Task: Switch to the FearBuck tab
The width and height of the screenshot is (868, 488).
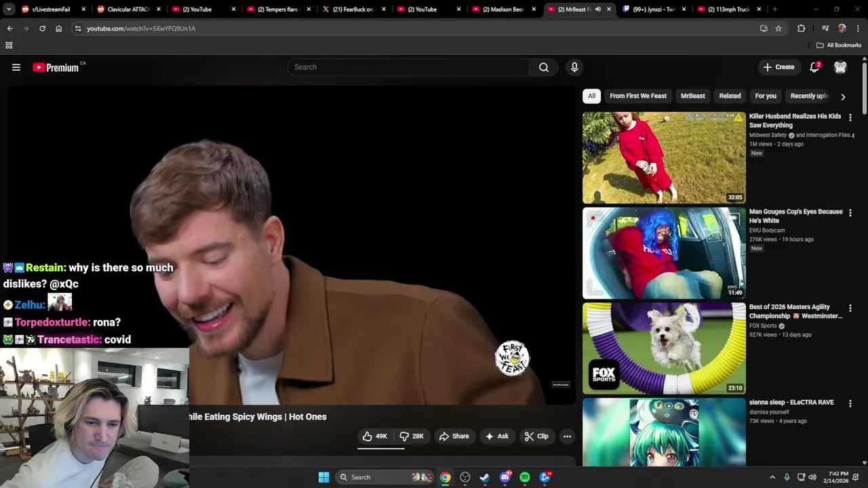Action: pos(353,9)
